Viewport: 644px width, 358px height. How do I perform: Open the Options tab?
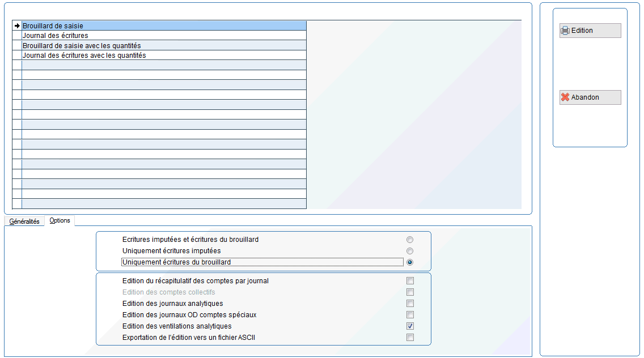tap(60, 220)
